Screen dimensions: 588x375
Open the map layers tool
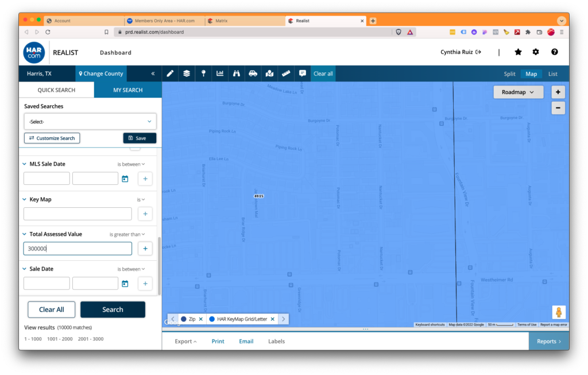(x=187, y=74)
